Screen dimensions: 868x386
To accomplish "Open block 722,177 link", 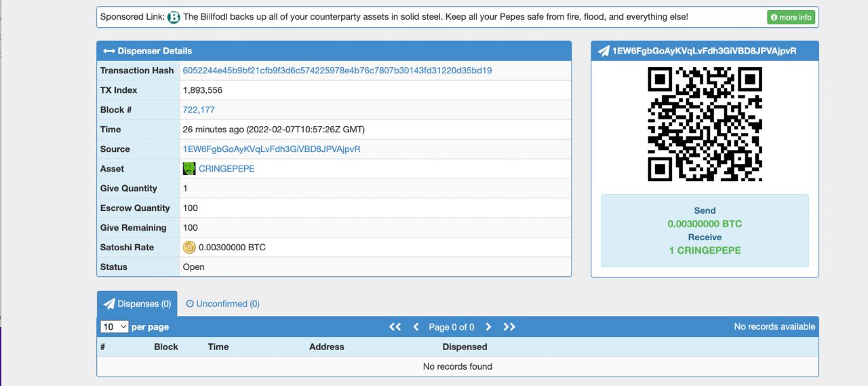I will pyautogui.click(x=199, y=110).
